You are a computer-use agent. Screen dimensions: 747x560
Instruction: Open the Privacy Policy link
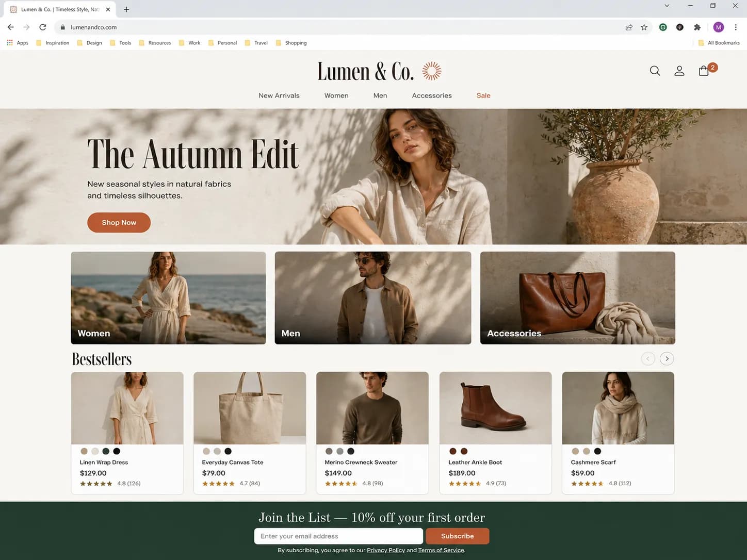tap(386, 550)
